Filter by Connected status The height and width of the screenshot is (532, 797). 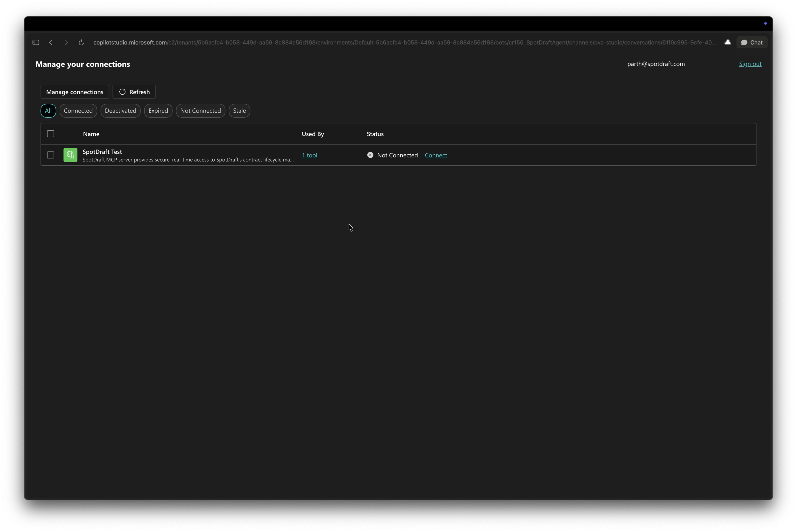pos(78,111)
